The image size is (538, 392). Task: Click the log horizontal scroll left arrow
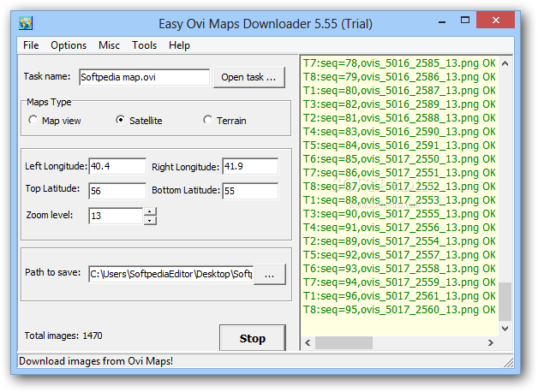point(308,342)
